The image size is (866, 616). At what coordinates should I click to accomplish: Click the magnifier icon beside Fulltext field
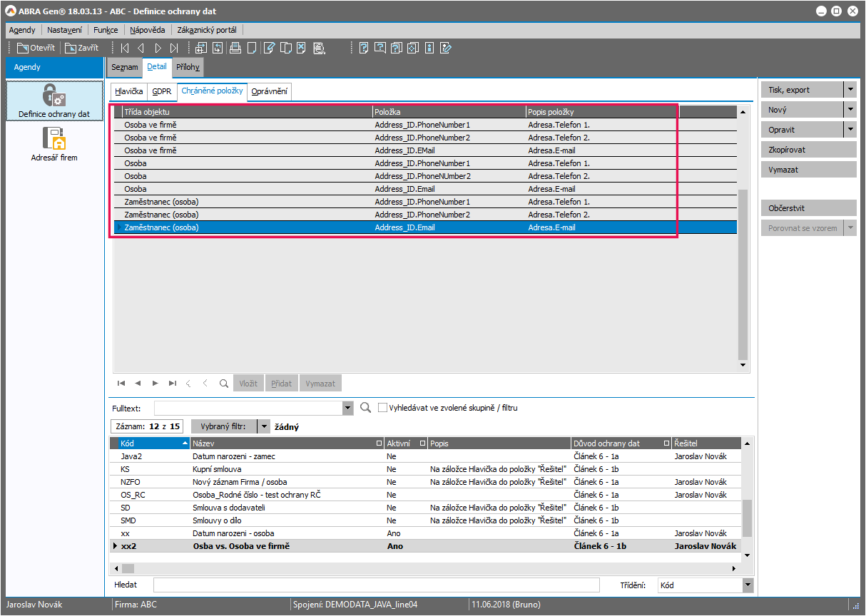click(365, 408)
